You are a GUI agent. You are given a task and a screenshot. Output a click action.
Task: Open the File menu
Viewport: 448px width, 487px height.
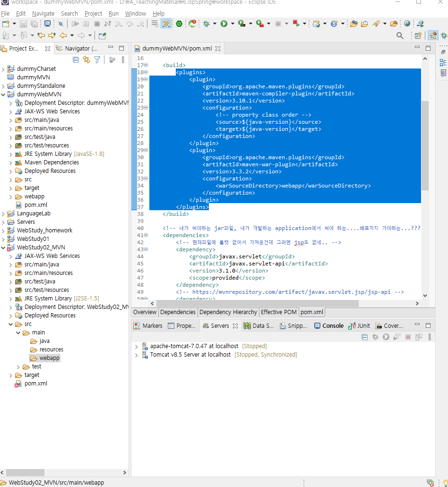click(x=5, y=14)
